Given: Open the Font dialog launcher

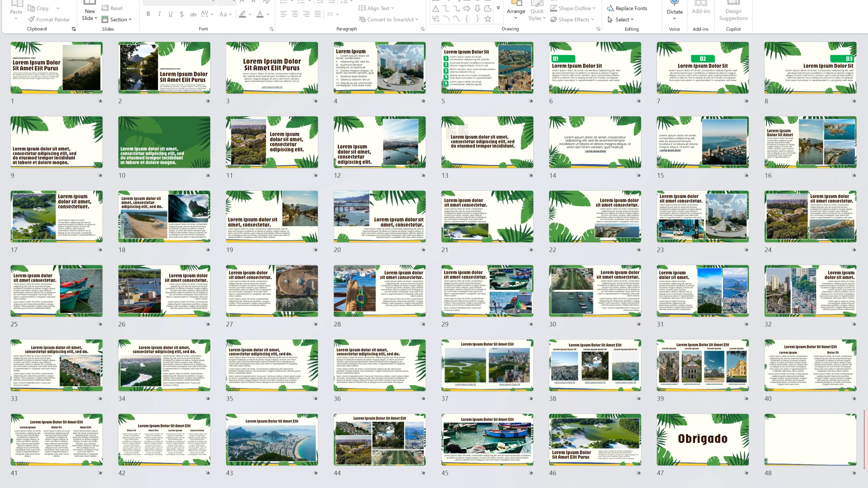Looking at the screenshot, I should click(272, 29).
